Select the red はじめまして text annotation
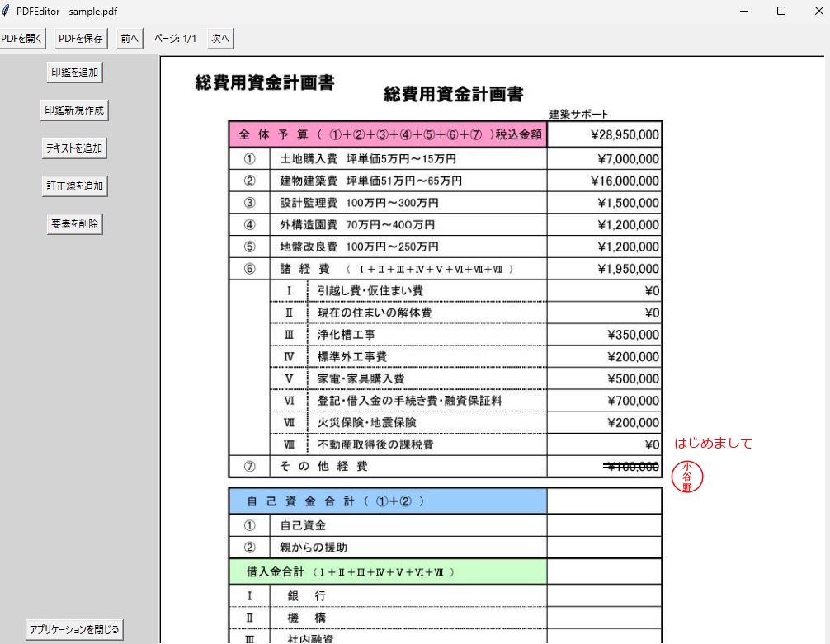830x644 pixels. [x=714, y=443]
